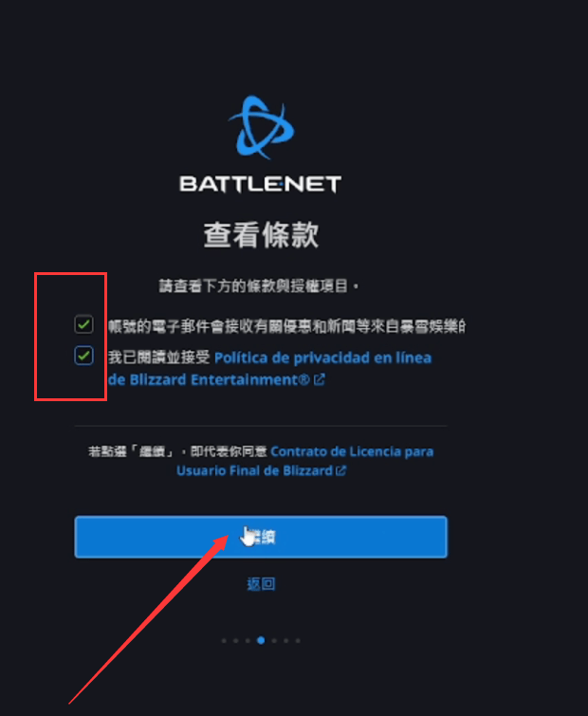This screenshot has height=716, width=588.
Task: Click the 返回 back link
Action: (261, 583)
